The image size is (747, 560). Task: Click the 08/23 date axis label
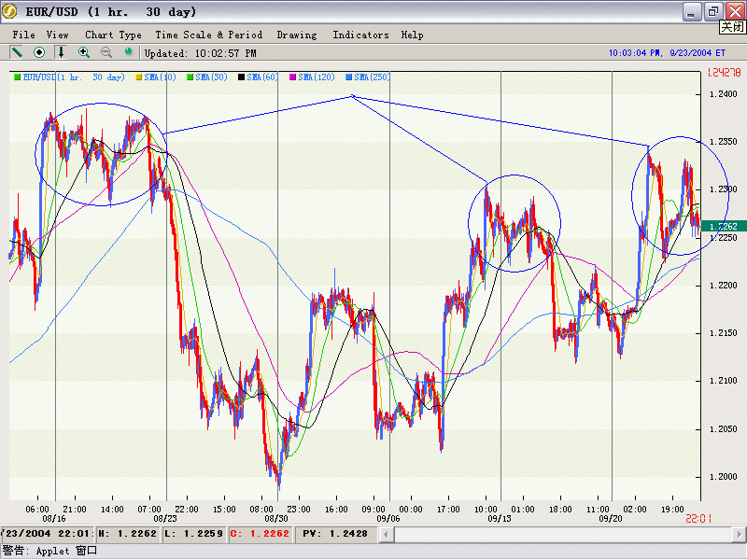point(165,519)
